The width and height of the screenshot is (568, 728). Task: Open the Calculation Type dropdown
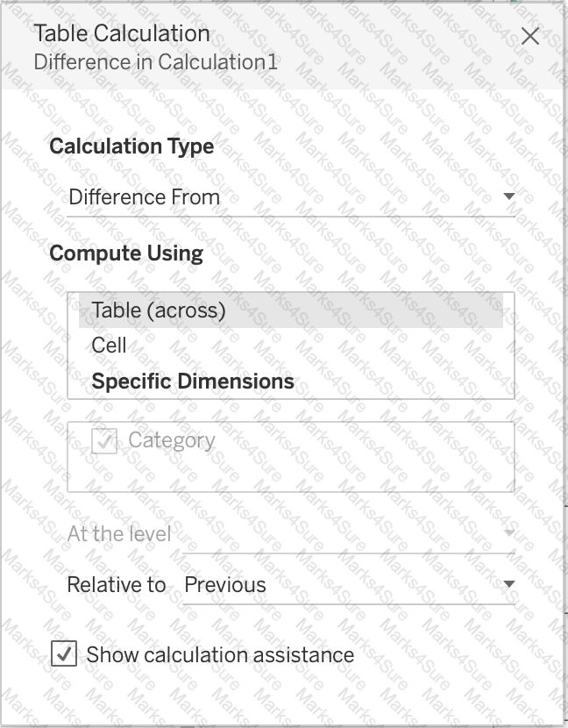coord(508,197)
